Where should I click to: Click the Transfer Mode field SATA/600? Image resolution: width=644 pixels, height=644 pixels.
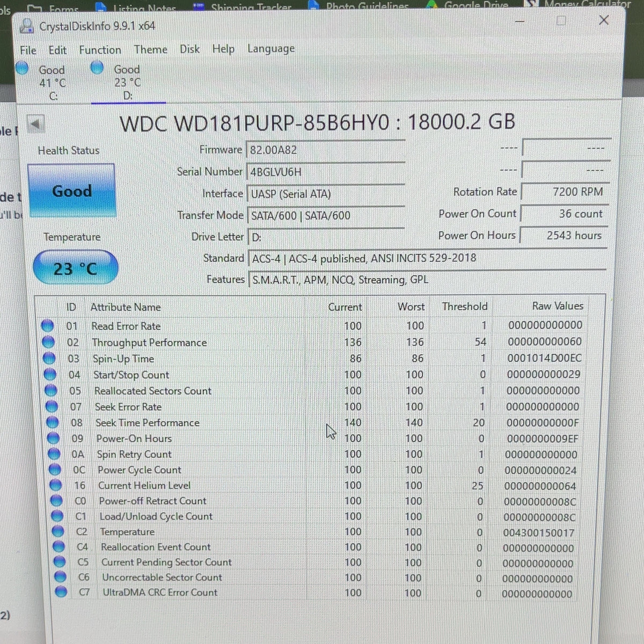coord(325,215)
